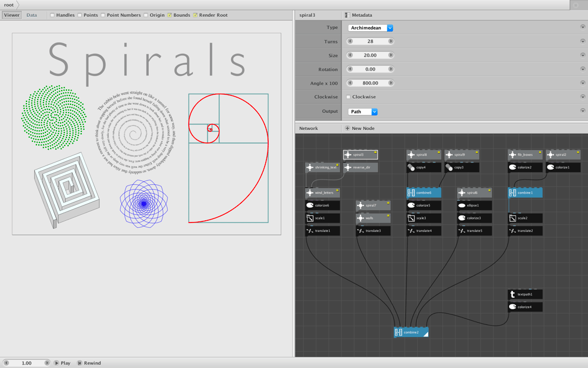Click the Rewind button
The width and height of the screenshot is (588, 368).
(89, 363)
